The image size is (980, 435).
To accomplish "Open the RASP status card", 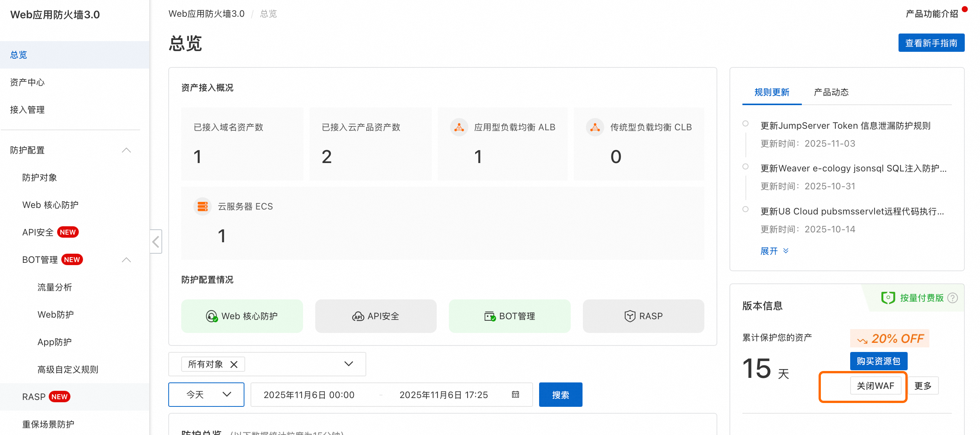I will pos(643,316).
